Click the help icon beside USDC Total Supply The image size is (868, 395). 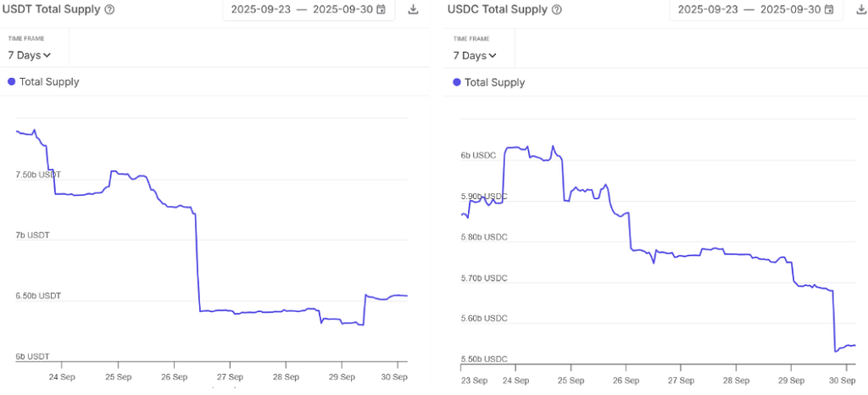pos(554,10)
